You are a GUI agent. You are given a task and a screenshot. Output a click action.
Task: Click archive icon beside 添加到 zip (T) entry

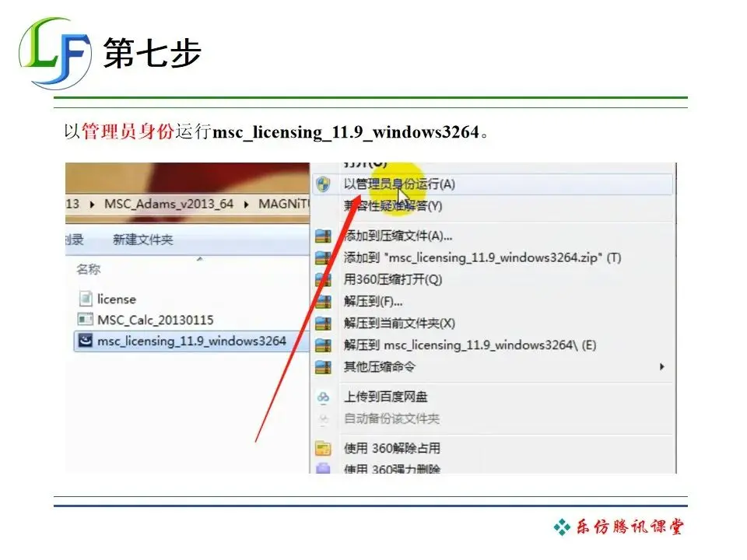(x=323, y=257)
